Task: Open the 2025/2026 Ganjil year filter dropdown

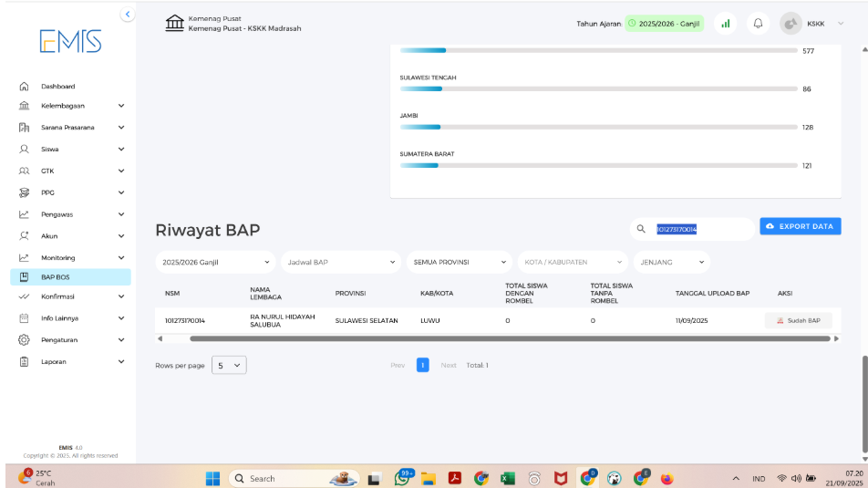Action: pyautogui.click(x=215, y=262)
